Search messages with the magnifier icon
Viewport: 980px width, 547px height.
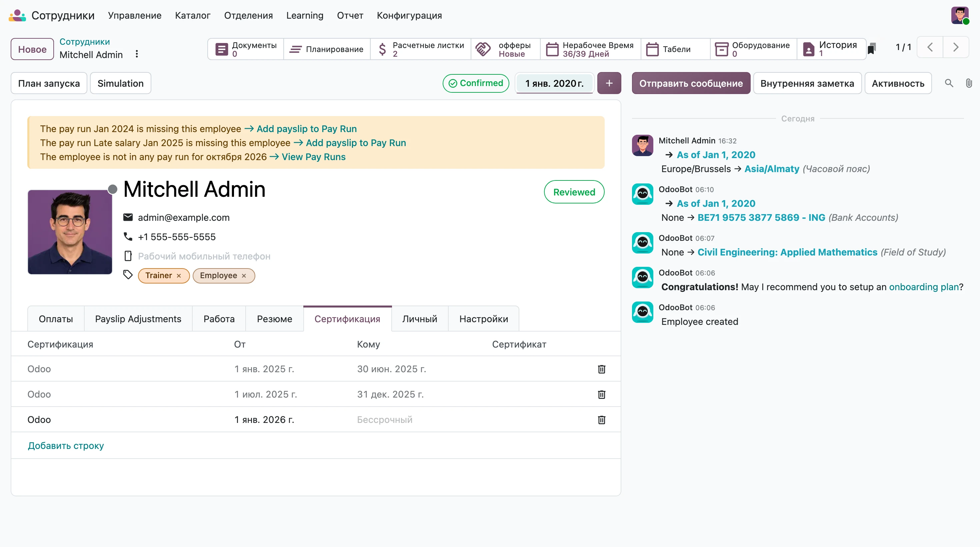pos(949,83)
